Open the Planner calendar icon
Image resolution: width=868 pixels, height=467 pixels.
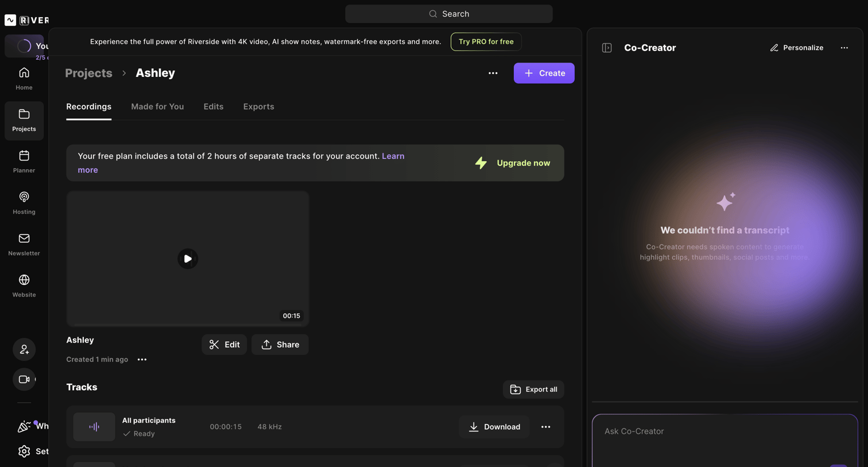pyautogui.click(x=24, y=155)
